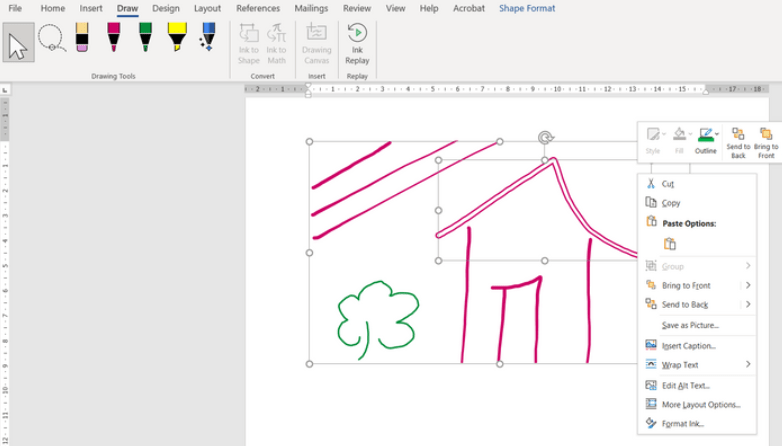Choose the yellow highlighter
This screenshot has width=782, height=446.
click(176, 40)
